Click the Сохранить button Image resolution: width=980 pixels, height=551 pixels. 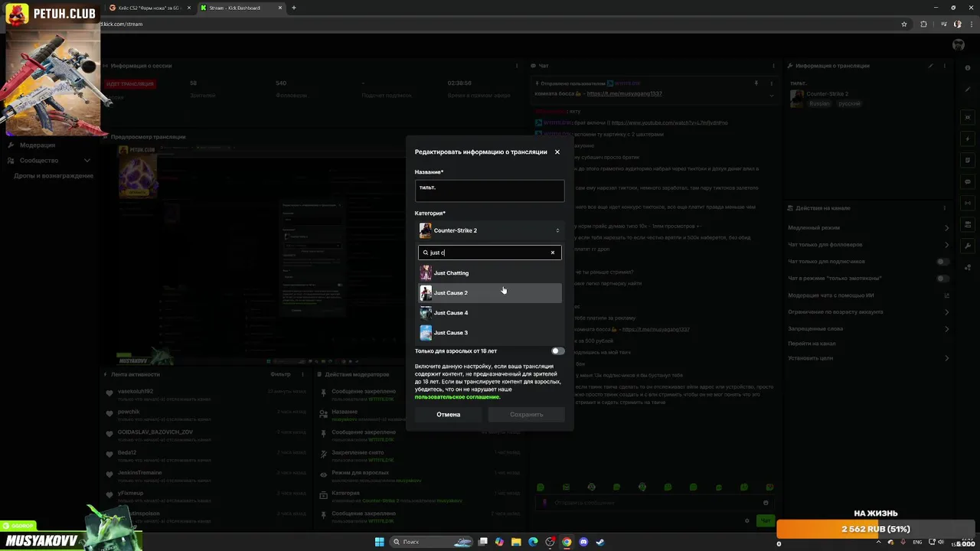tap(526, 415)
